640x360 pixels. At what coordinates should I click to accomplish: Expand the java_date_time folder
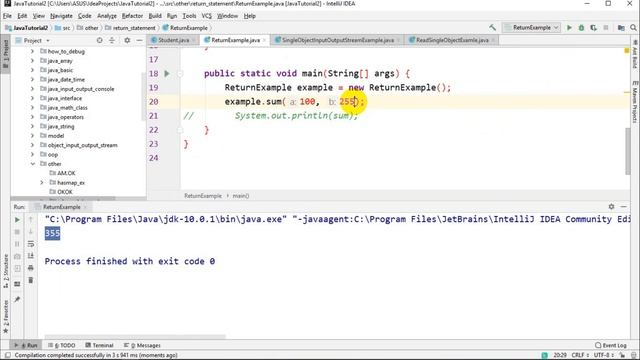[x=32, y=80]
